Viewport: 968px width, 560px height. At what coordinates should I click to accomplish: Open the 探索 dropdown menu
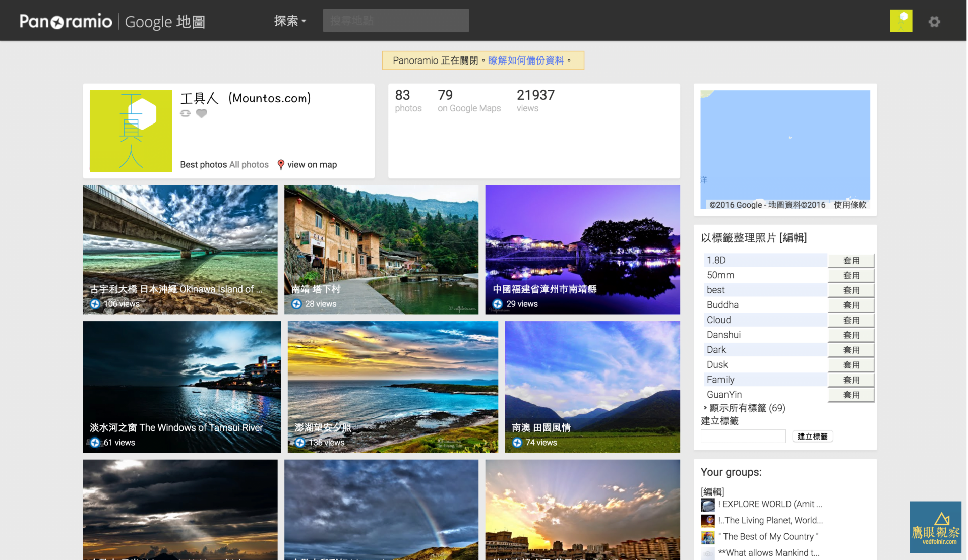click(x=290, y=21)
